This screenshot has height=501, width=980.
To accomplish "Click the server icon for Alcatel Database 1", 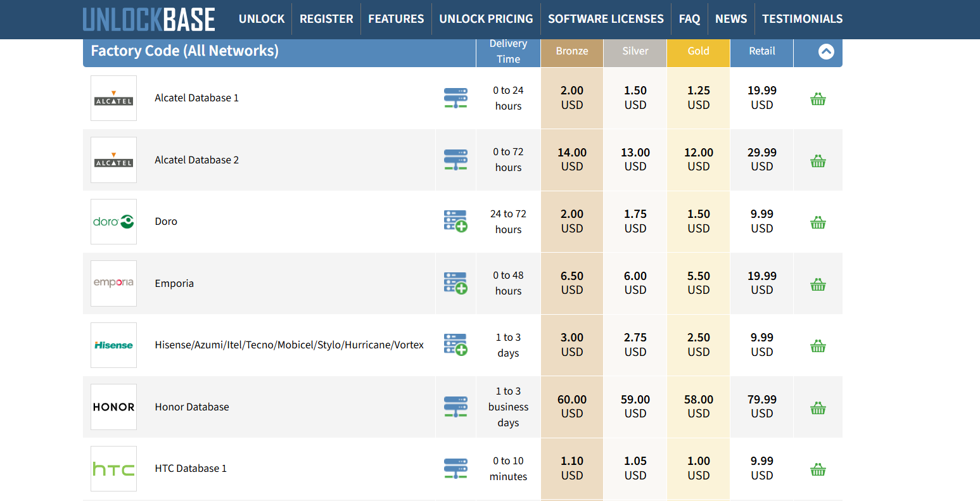I will (455, 98).
